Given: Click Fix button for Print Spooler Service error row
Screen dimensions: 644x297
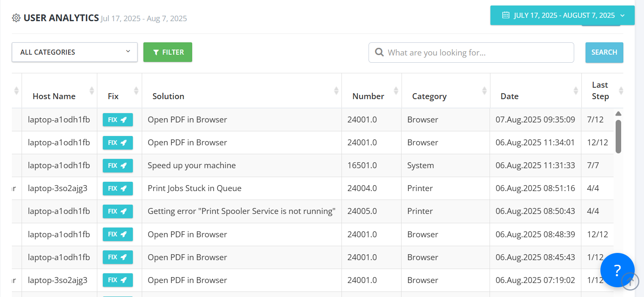Looking at the screenshot, I should point(118,211).
